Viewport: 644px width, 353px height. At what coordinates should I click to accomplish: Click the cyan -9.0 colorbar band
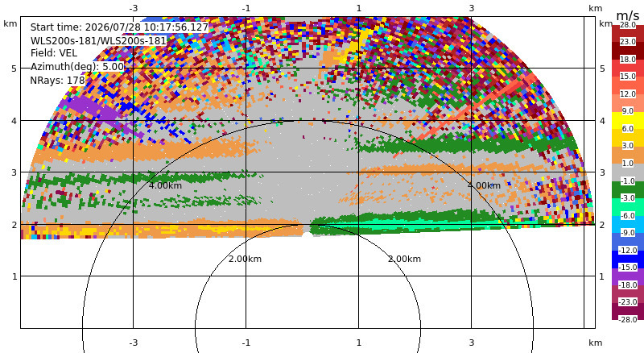pyautogui.click(x=628, y=224)
